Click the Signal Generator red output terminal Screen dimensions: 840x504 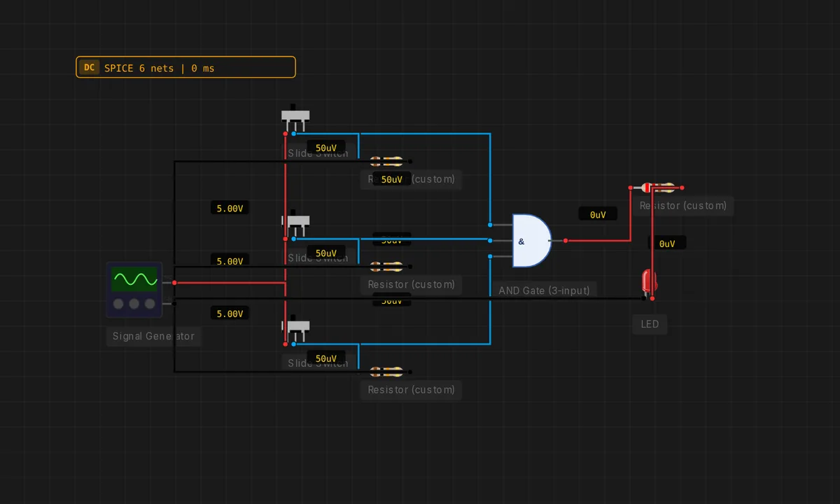174,283
